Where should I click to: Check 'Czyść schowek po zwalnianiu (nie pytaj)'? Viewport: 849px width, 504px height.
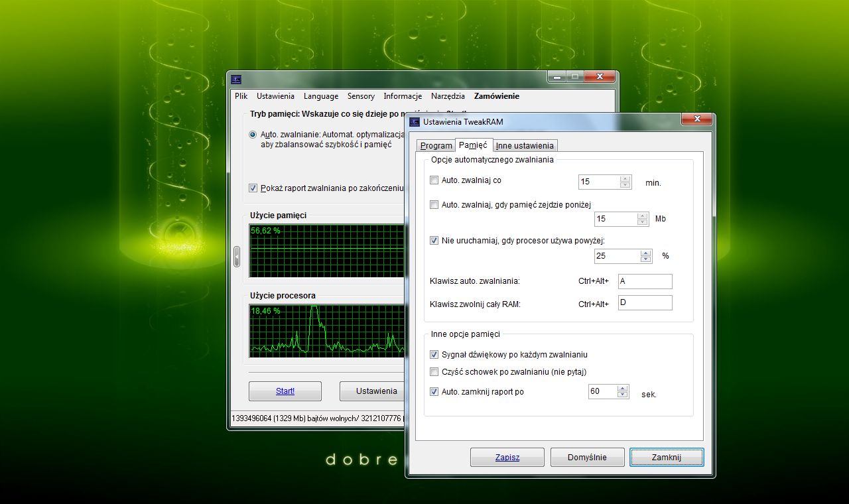434,372
